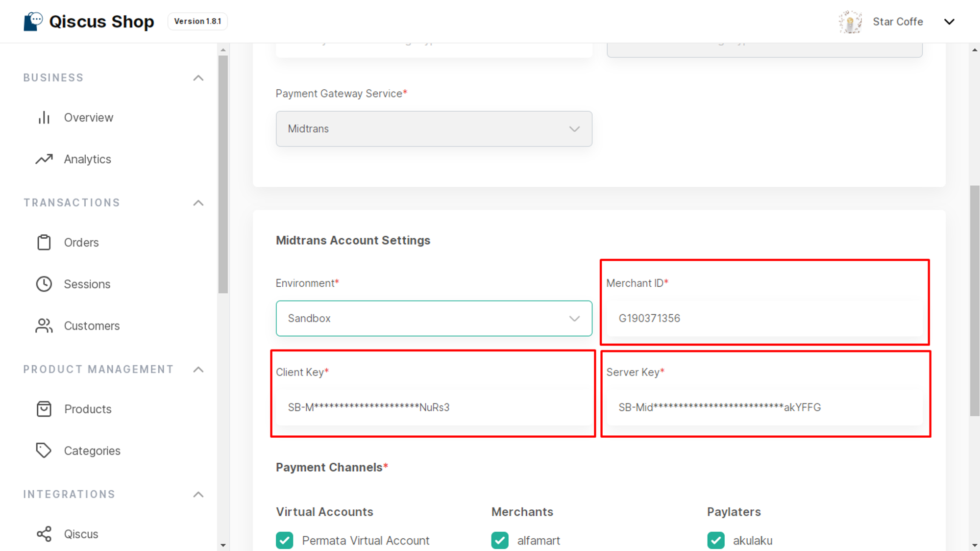Click the Payment Channels label

(x=332, y=467)
